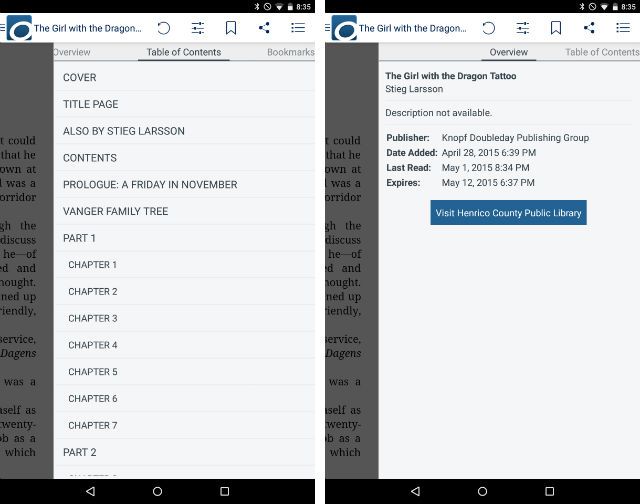Tap sync circle icon in right screen

(489, 28)
